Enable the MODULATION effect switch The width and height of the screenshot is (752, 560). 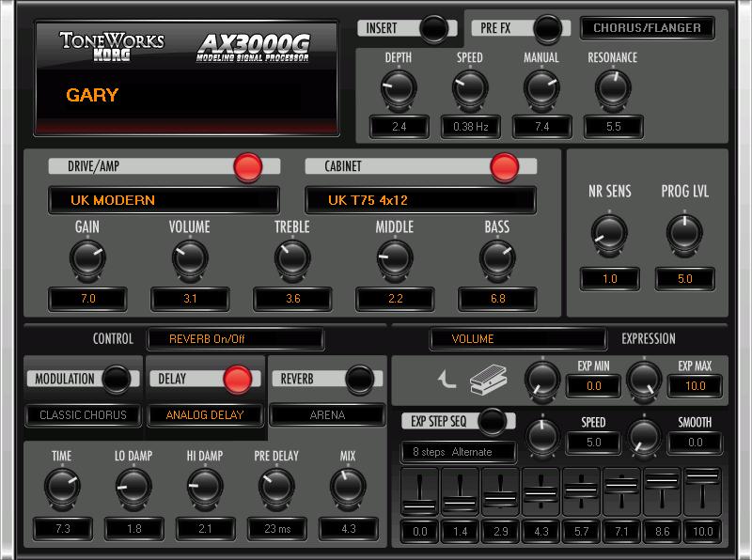(x=117, y=379)
